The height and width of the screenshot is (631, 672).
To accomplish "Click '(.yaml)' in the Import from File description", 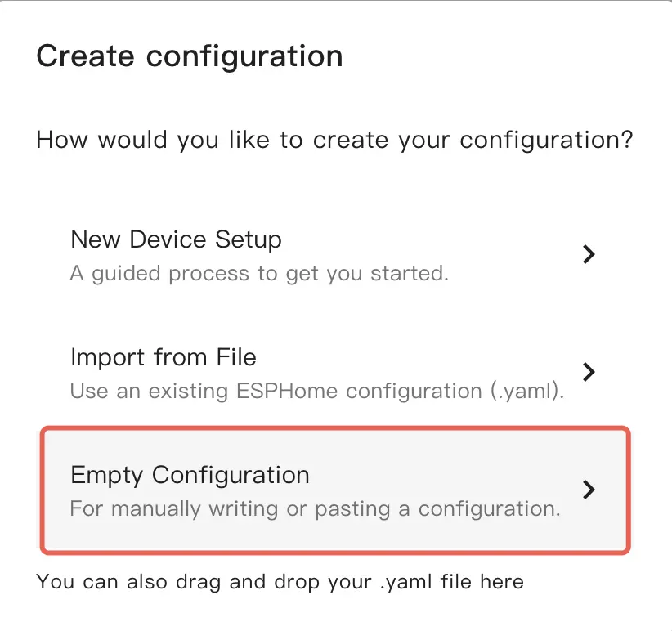I will pos(529,391).
